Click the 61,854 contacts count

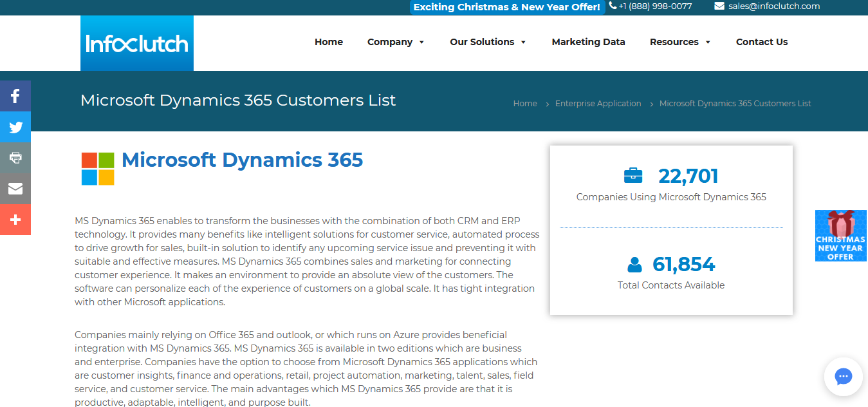[684, 264]
